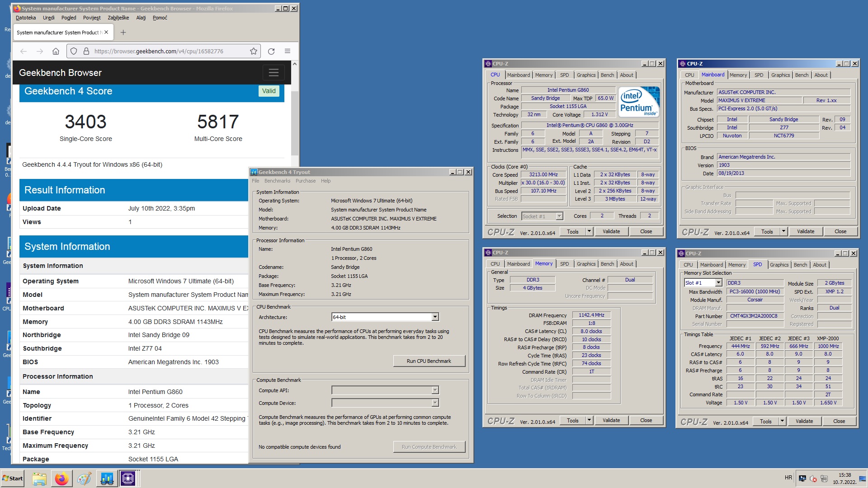Viewport: 868px width, 488px height.
Task: Open the Uredi menu in Firefox
Action: coord(48,18)
